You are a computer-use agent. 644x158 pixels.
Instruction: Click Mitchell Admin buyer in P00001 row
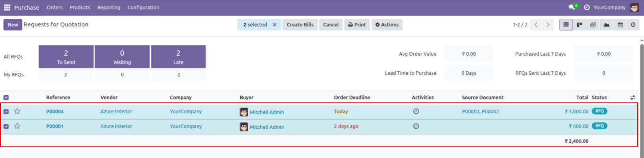point(267,127)
